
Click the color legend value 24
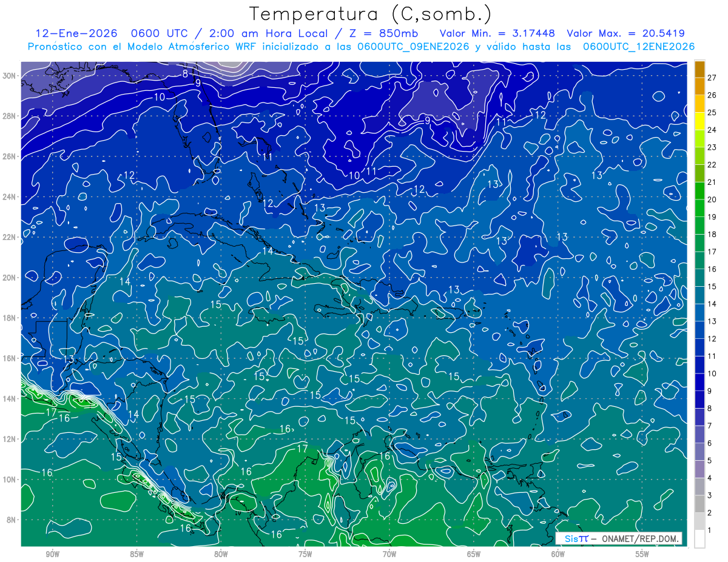(712, 130)
